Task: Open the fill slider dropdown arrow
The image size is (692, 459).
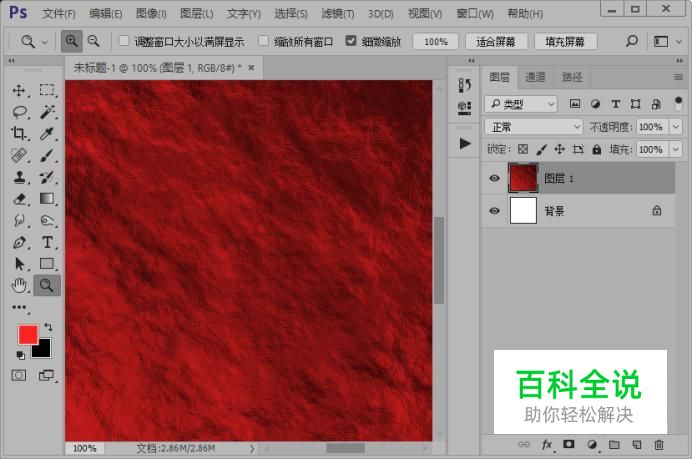Action: coord(676,149)
